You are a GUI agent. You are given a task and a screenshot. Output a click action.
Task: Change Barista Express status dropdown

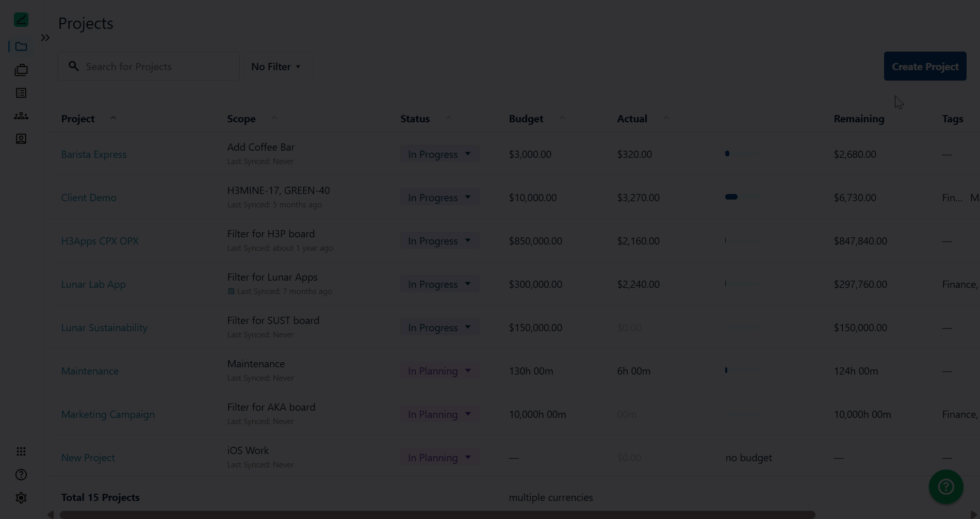click(x=439, y=154)
